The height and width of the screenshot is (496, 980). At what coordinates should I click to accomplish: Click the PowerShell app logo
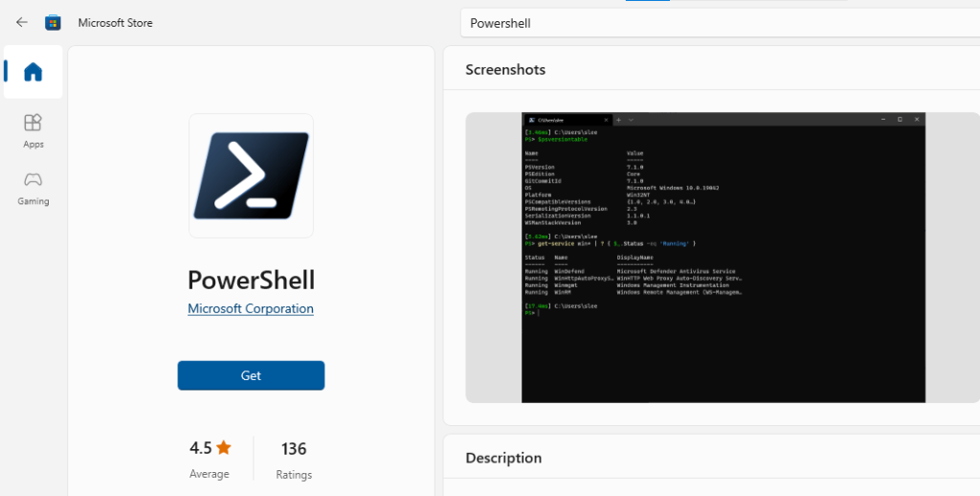[x=251, y=176]
